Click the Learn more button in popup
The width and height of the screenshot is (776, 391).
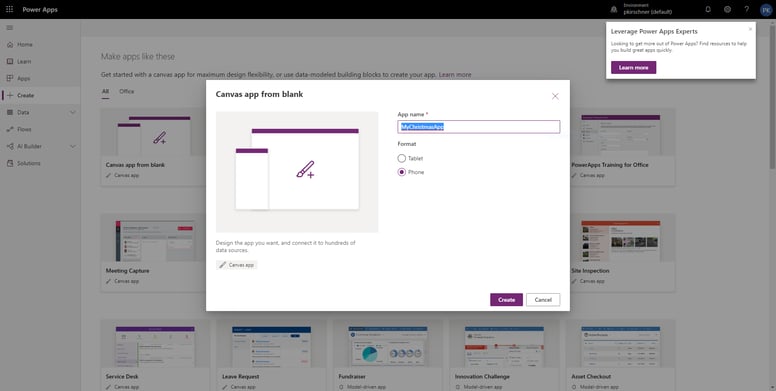point(633,67)
